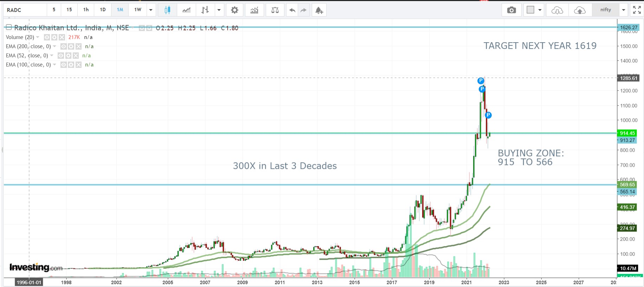Click the 1285.61 price label on price axis
644x287 pixels.
click(x=629, y=78)
